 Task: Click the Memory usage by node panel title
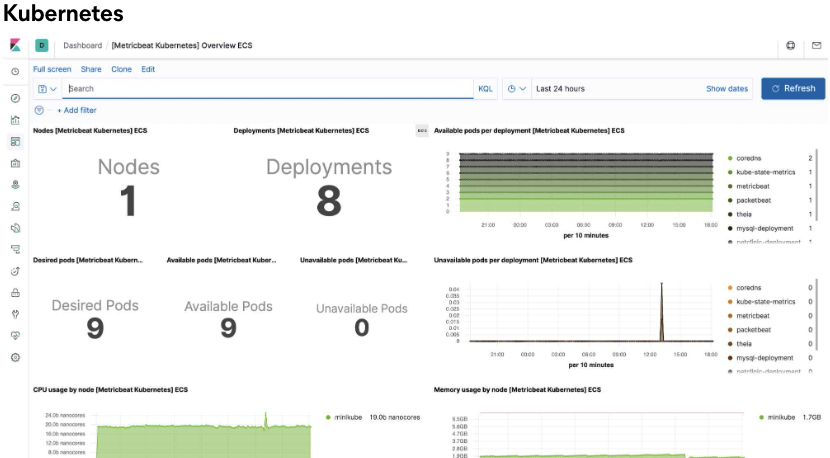point(517,390)
